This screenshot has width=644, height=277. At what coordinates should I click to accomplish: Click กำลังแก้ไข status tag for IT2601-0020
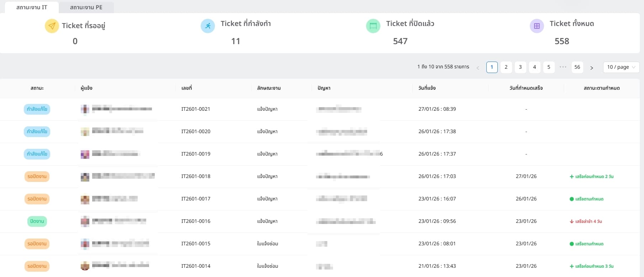click(37, 131)
